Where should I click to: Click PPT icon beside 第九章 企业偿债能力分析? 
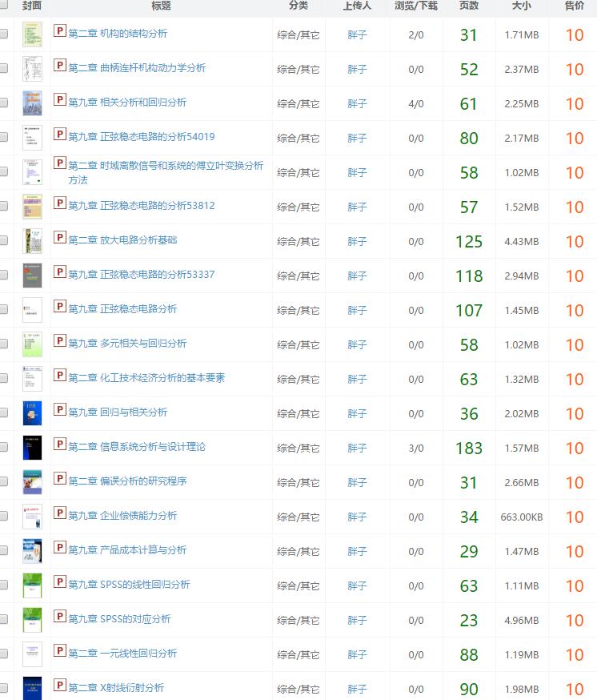pyautogui.click(x=59, y=513)
